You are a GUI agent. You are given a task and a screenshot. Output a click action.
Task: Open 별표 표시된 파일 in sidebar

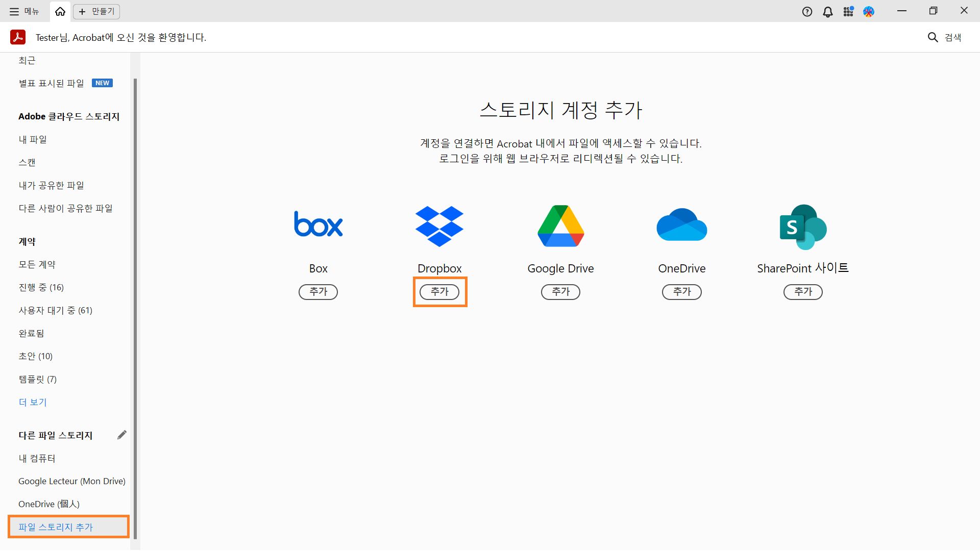[x=52, y=83]
